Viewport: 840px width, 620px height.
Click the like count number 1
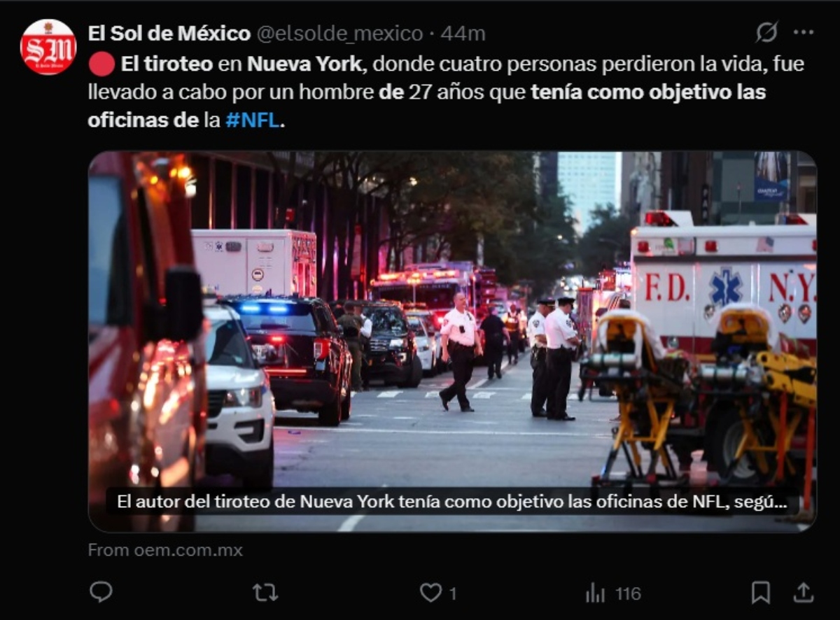pyautogui.click(x=452, y=593)
